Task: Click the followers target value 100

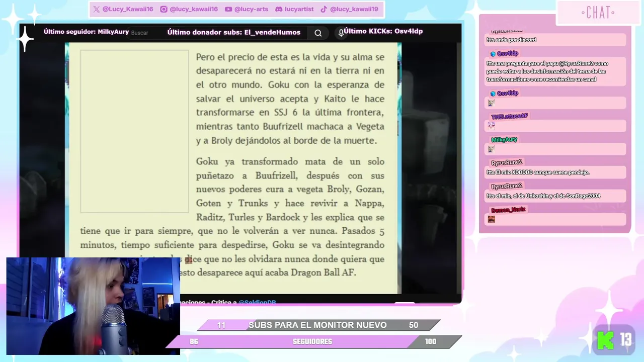Action: tap(431, 342)
